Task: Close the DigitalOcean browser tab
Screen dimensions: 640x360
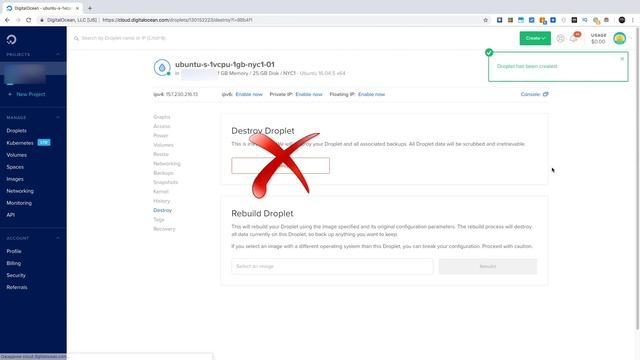Action: pos(77,8)
